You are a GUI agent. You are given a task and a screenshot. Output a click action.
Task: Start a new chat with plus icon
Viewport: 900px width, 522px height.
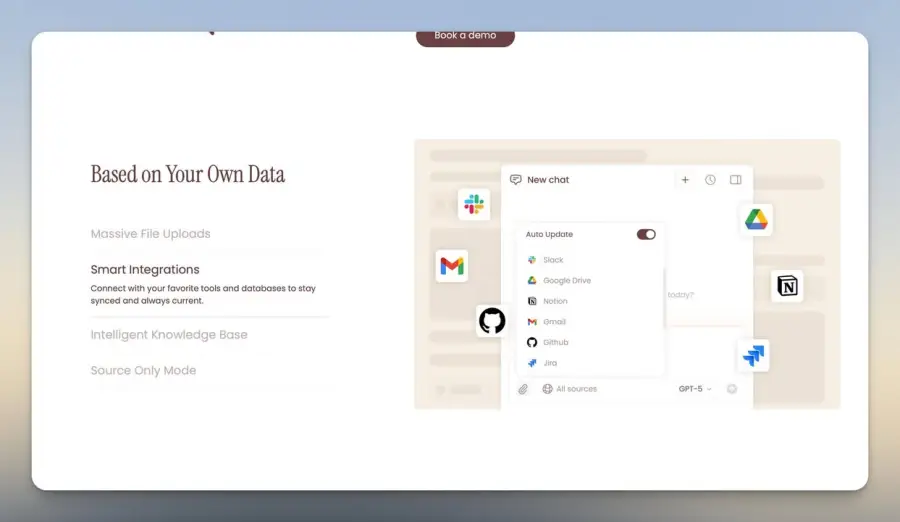click(x=685, y=180)
